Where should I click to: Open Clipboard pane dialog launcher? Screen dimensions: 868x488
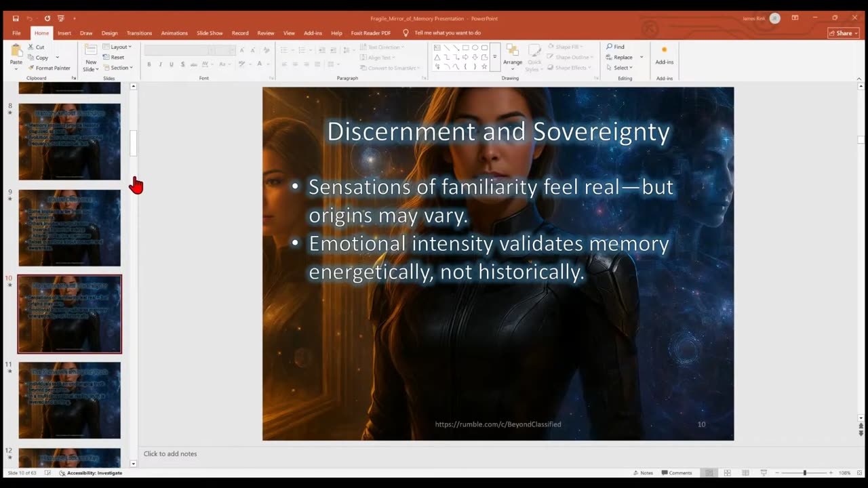click(73, 78)
